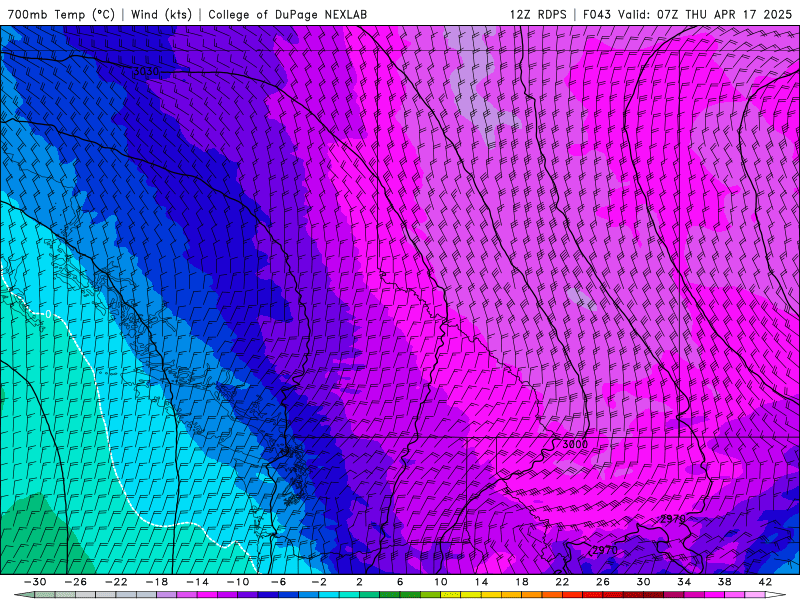The image size is (800, 600).
Task: Click the 26 colorbar tick label
Action: point(603,582)
